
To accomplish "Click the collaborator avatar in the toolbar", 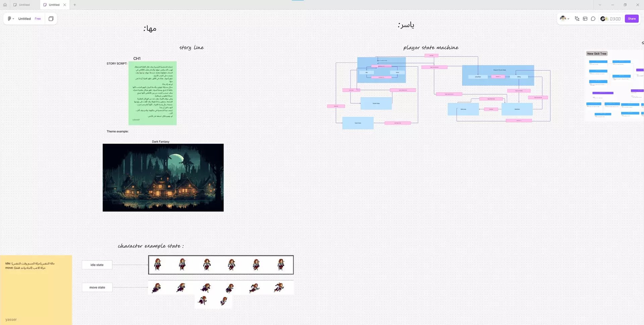I will (563, 18).
